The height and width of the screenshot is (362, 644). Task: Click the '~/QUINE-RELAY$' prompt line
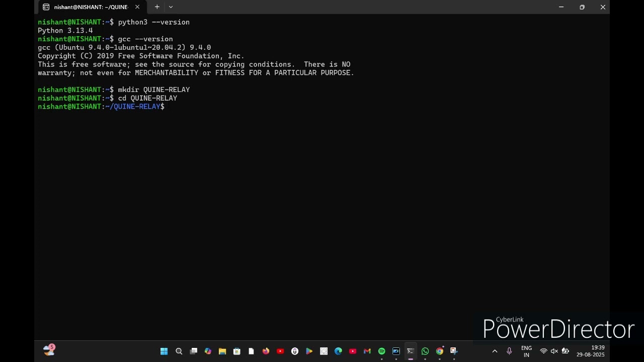pyautogui.click(x=101, y=107)
